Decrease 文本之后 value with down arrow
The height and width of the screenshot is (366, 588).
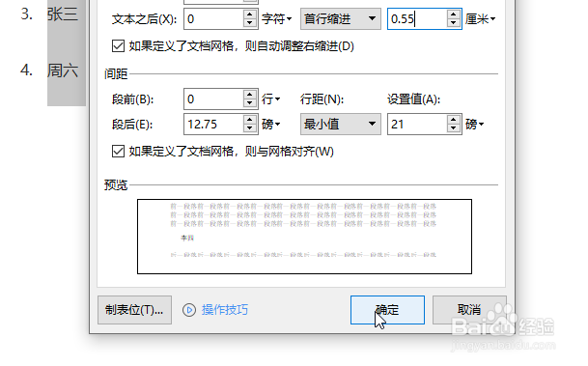coord(250,23)
